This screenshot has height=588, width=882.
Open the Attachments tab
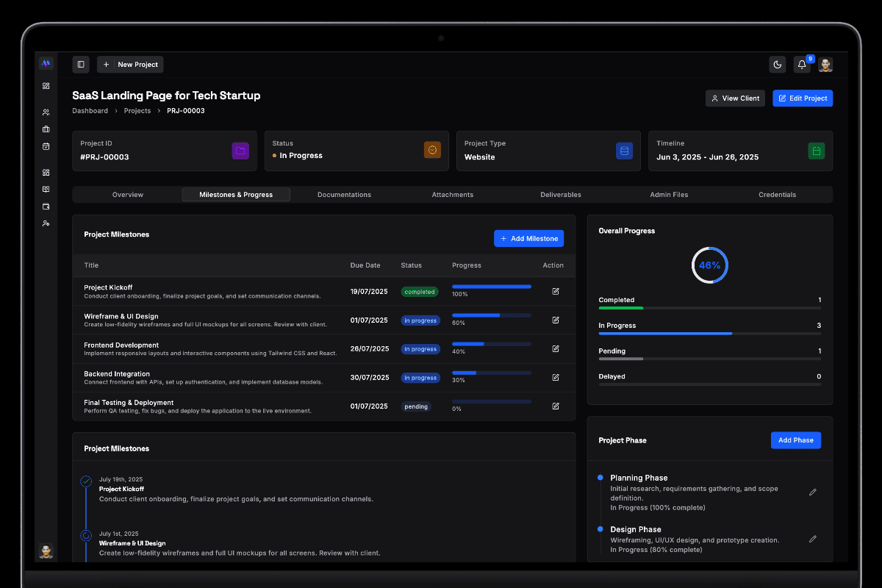pyautogui.click(x=452, y=194)
